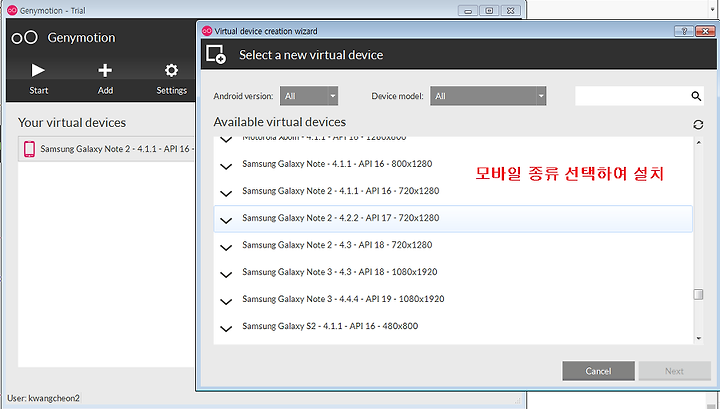This screenshot has width=720, height=409.
Task: Click the device list scroll down arrow
Action: click(x=698, y=338)
